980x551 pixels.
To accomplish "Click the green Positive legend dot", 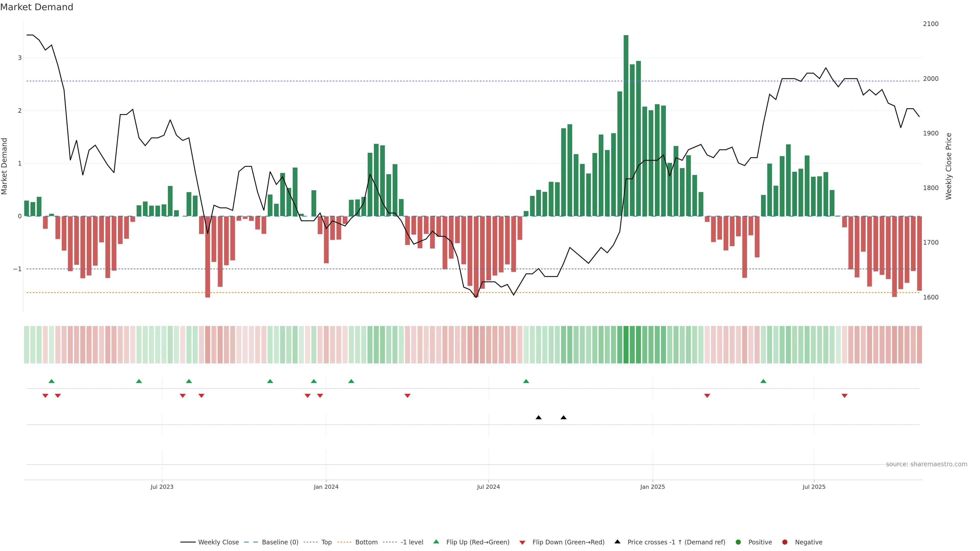I will 738,542.
